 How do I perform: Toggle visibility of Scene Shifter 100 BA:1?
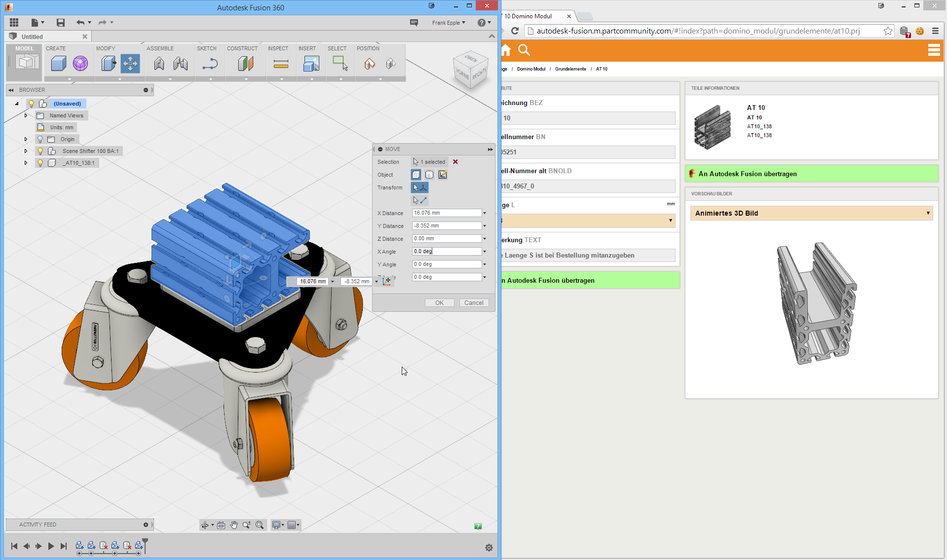(40, 151)
